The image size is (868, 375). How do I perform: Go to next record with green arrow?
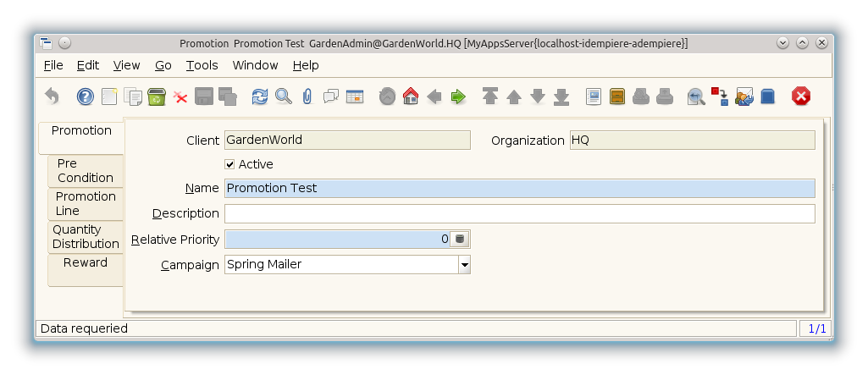(458, 97)
